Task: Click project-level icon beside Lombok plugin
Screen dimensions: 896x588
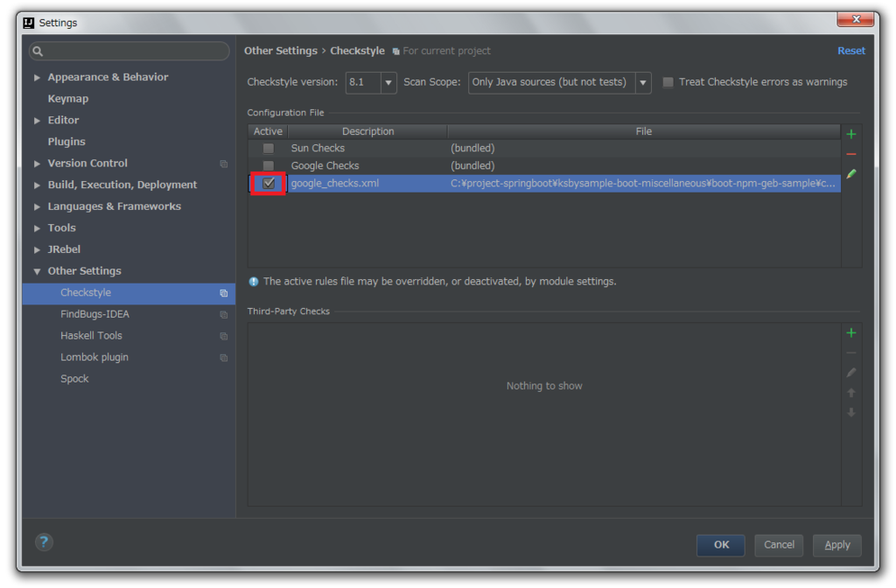Action: point(223,358)
